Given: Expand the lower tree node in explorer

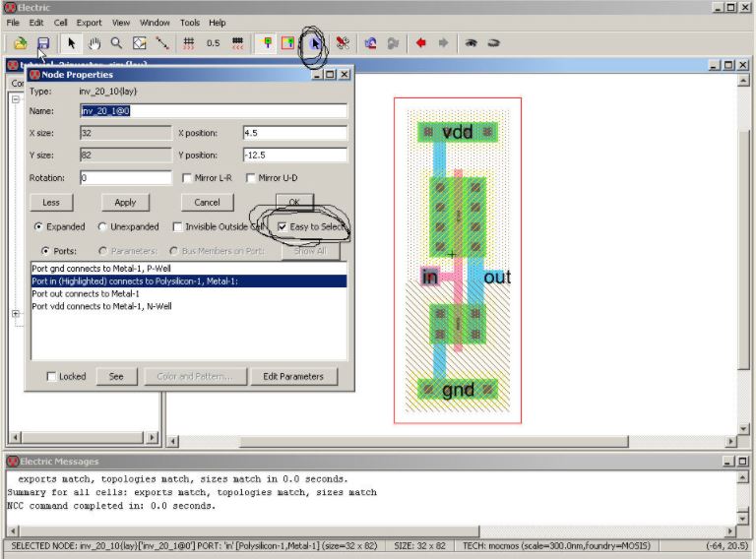Looking at the screenshot, I should [16, 314].
